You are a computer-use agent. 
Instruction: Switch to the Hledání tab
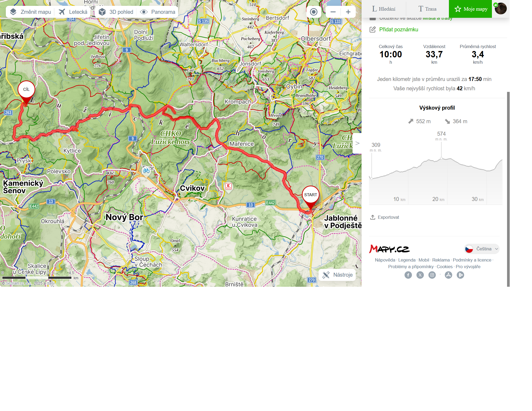coord(384,9)
